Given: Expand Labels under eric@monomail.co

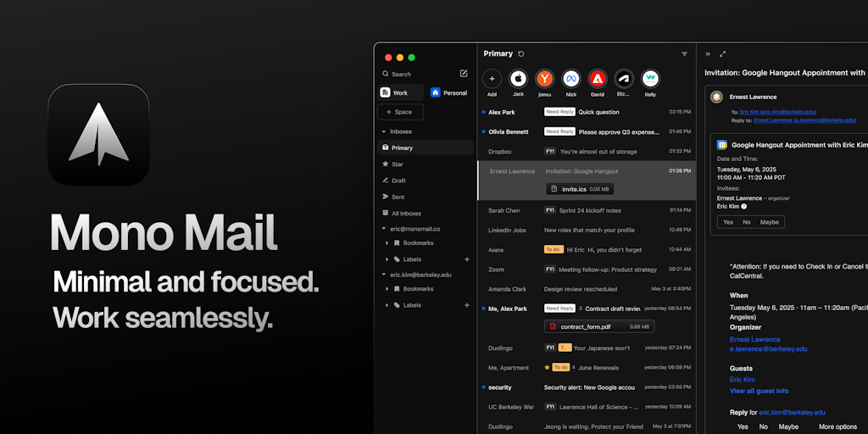Looking at the screenshot, I should (387, 259).
